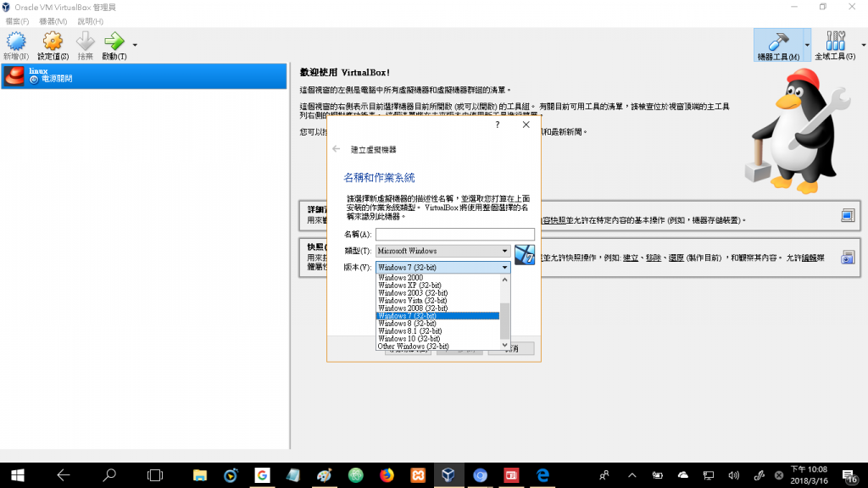Expand the Start button dropdown arrow
Screen dimensions: 868x488
pyautogui.click(x=135, y=46)
